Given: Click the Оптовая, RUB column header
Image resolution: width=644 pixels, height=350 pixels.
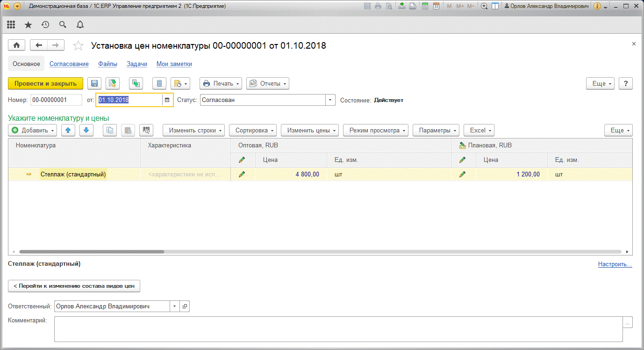Looking at the screenshot, I should 341,146.
